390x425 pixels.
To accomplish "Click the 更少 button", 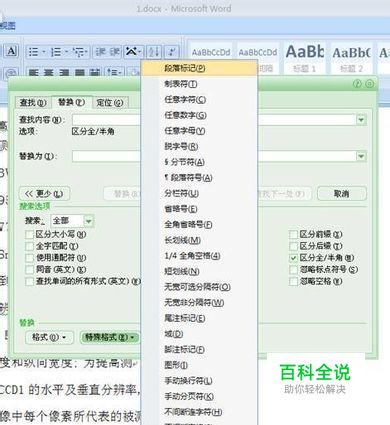I will point(44,194).
